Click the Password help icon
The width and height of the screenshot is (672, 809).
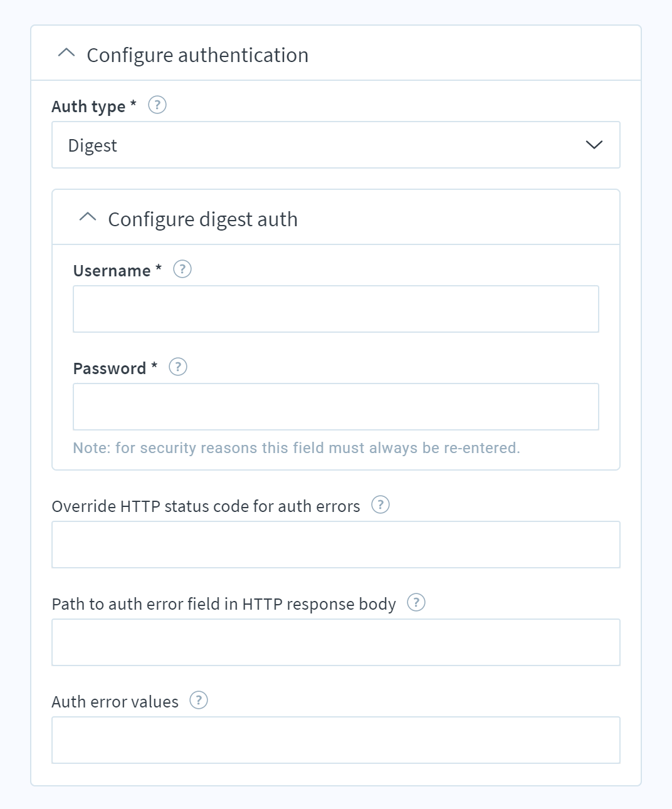click(x=177, y=367)
